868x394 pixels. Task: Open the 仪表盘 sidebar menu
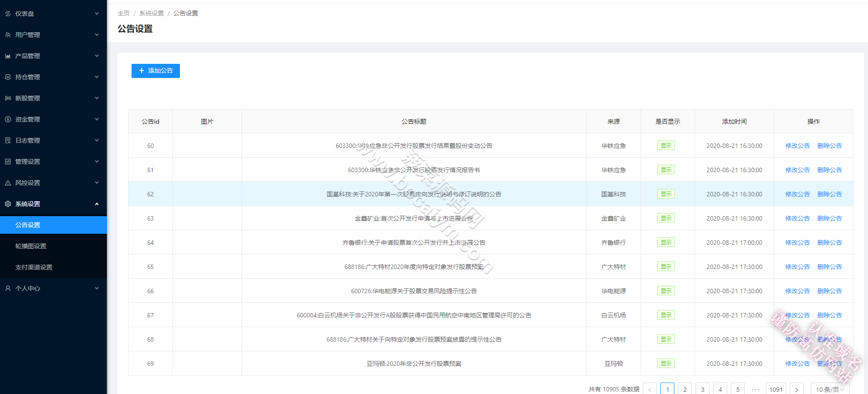[53, 14]
